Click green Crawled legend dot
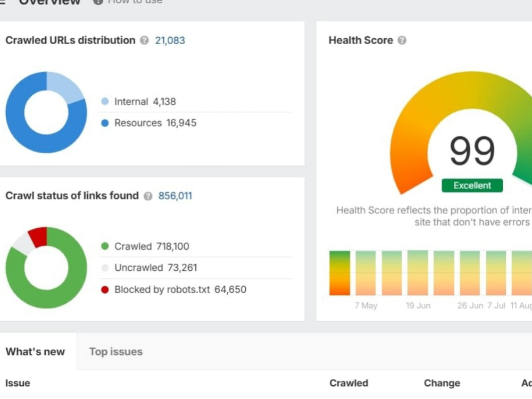The image size is (532, 399). click(105, 246)
